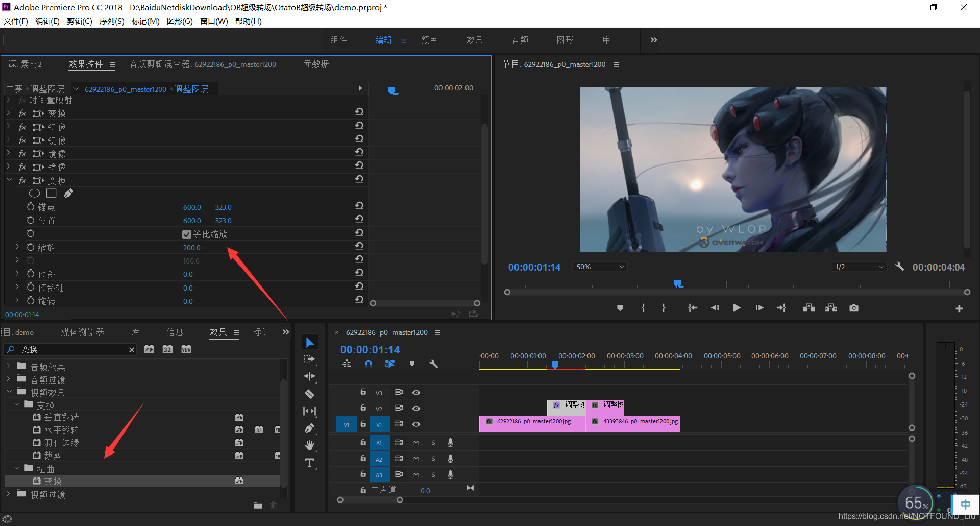Reset the 缩放 parameter
The height and width of the screenshot is (526, 980).
click(x=359, y=246)
